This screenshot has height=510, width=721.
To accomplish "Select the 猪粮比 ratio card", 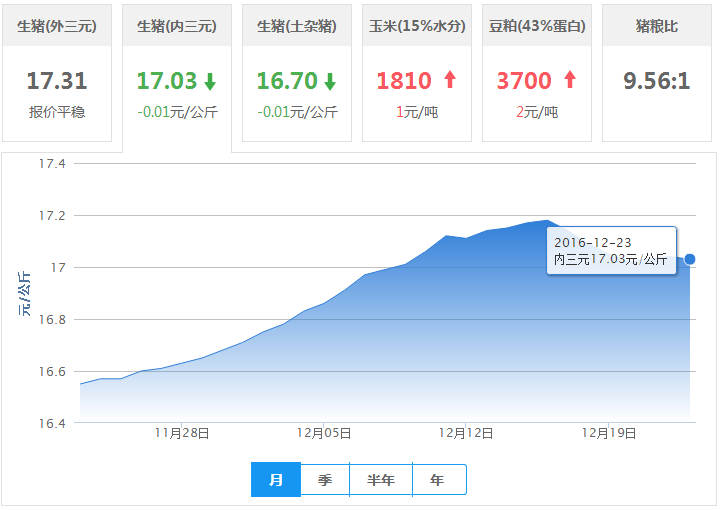I will [x=657, y=73].
